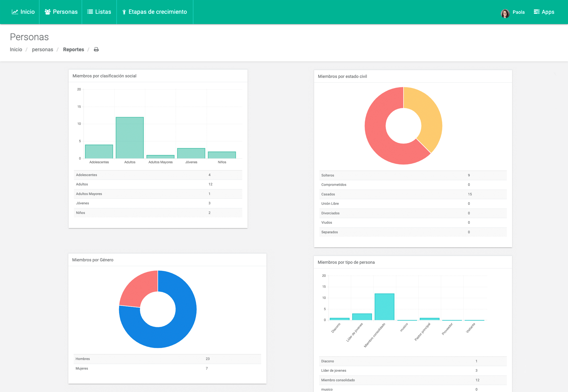568x392 pixels.
Task: Click the Listas list icon
Action: pos(90,12)
